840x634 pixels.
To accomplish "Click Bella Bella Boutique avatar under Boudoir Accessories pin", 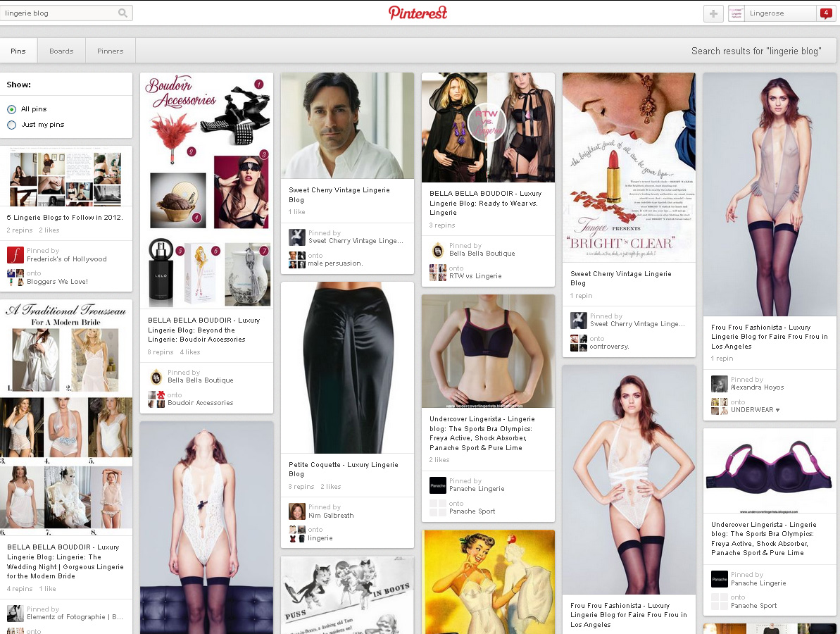I will point(156,377).
